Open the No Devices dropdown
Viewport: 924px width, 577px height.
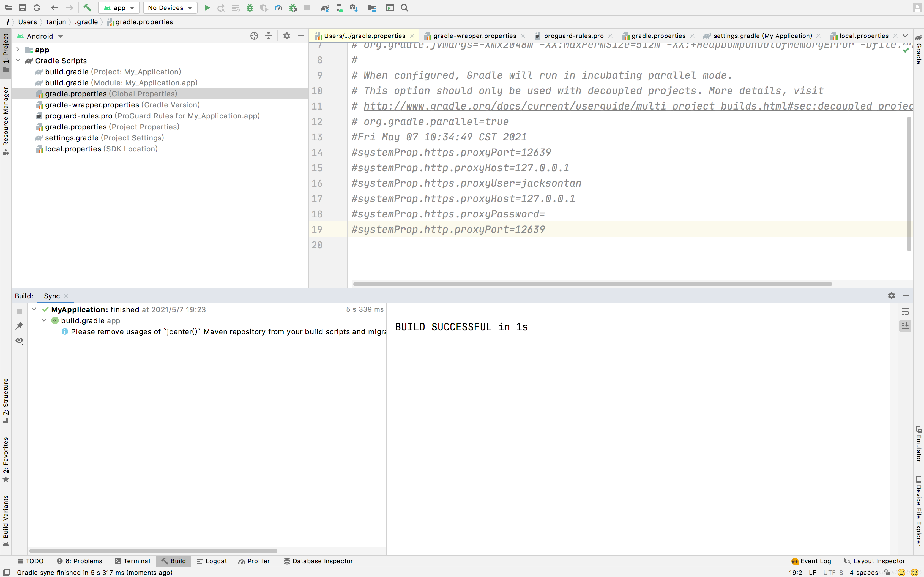[x=170, y=8]
